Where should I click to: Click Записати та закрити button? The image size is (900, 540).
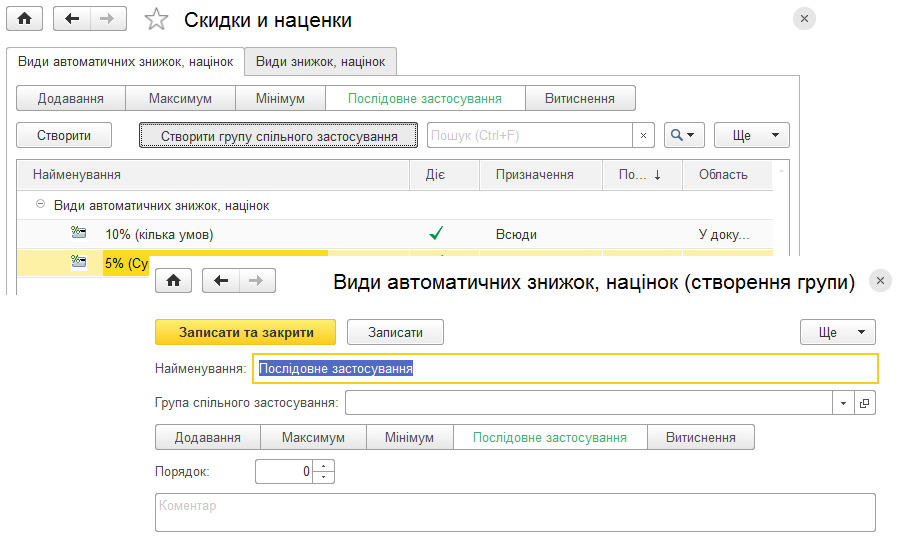click(246, 332)
